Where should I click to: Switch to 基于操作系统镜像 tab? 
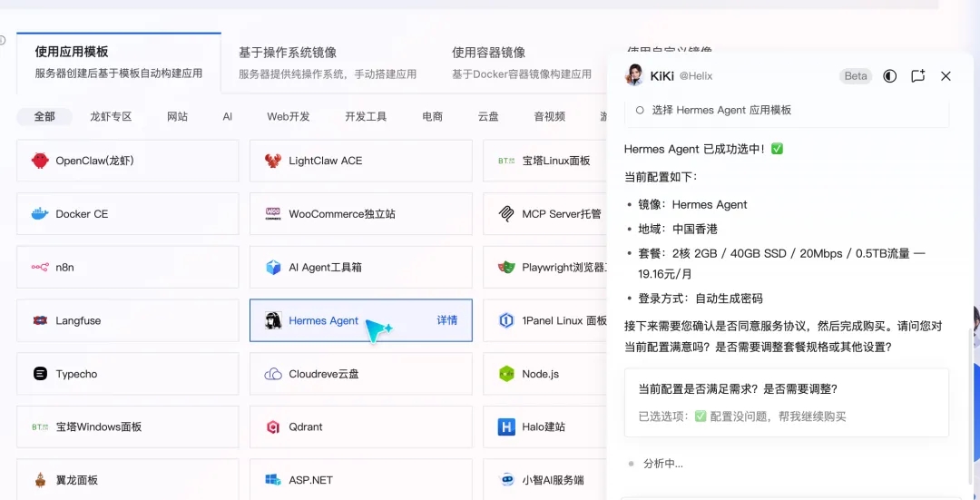click(x=328, y=63)
